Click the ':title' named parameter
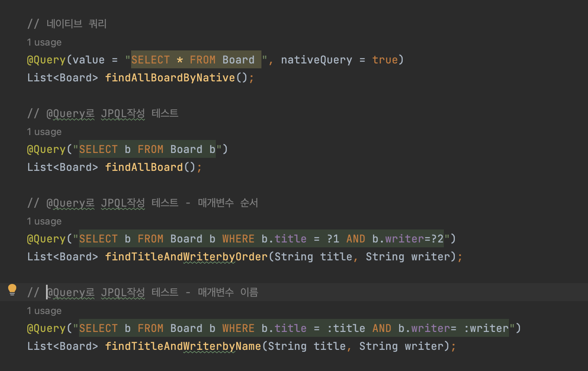588x371 pixels. [x=346, y=328]
